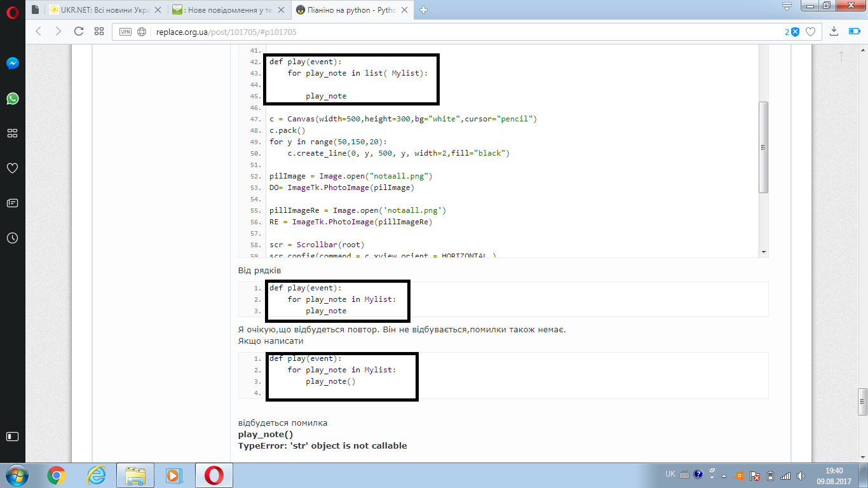Toggle the sidebar panel button at bottom left

pyautogui.click(x=12, y=437)
